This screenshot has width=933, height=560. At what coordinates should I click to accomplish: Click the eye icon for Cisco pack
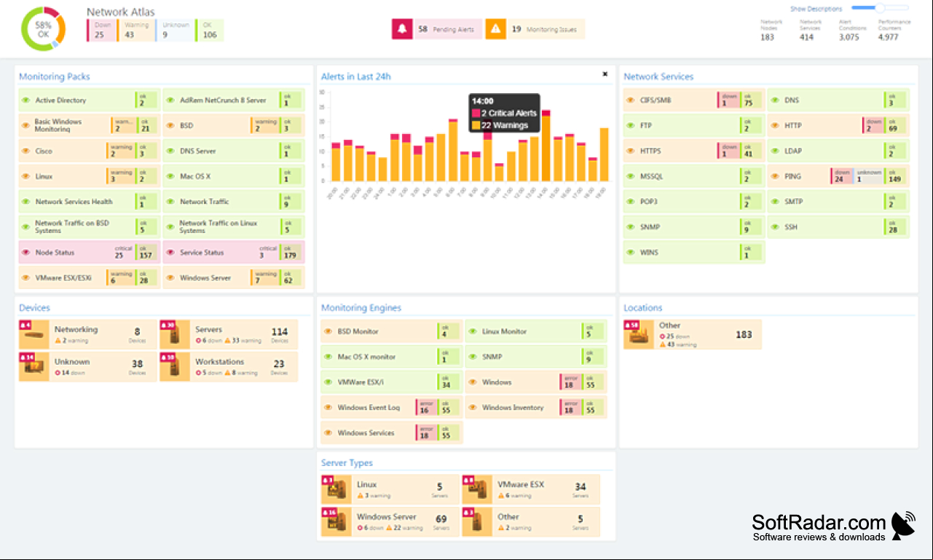pyautogui.click(x=25, y=151)
